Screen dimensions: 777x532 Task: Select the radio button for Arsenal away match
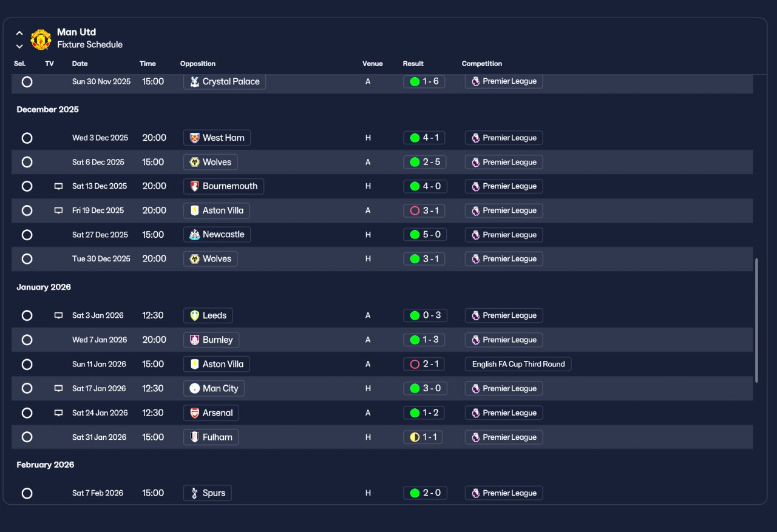pos(27,412)
